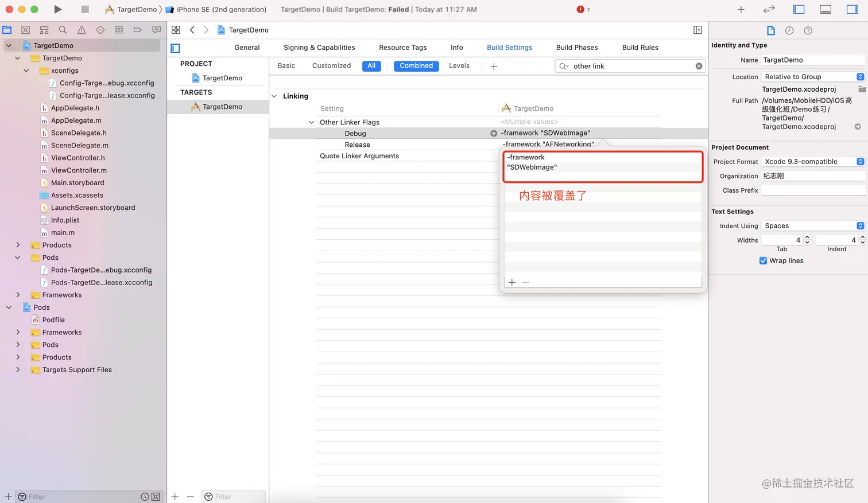Switch to Levels view
This screenshot has height=503, width=868.
(x=459, y=66)
